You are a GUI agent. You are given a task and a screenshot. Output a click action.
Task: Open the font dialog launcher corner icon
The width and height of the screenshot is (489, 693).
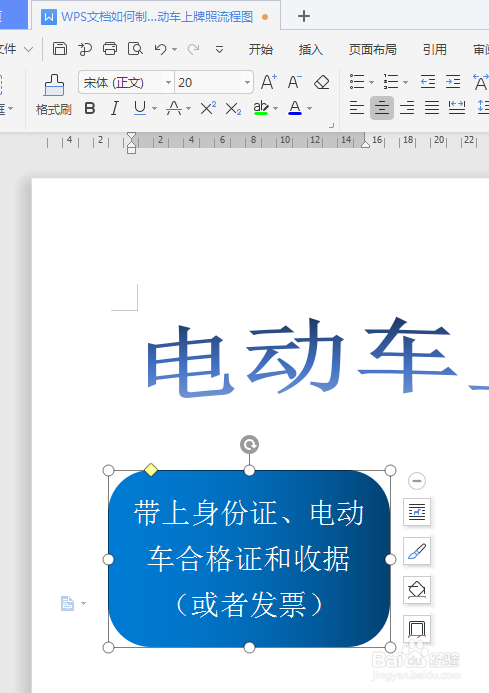332,126
